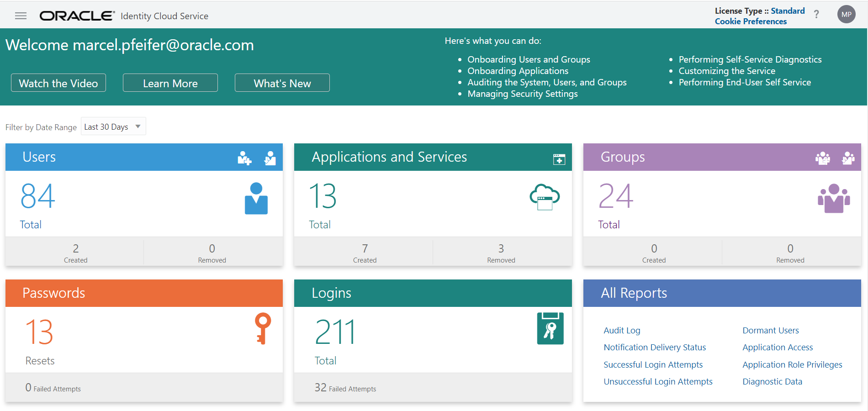Open Managing Security Settings link
This screenshot has width=868, height=411.
point(523,94)
